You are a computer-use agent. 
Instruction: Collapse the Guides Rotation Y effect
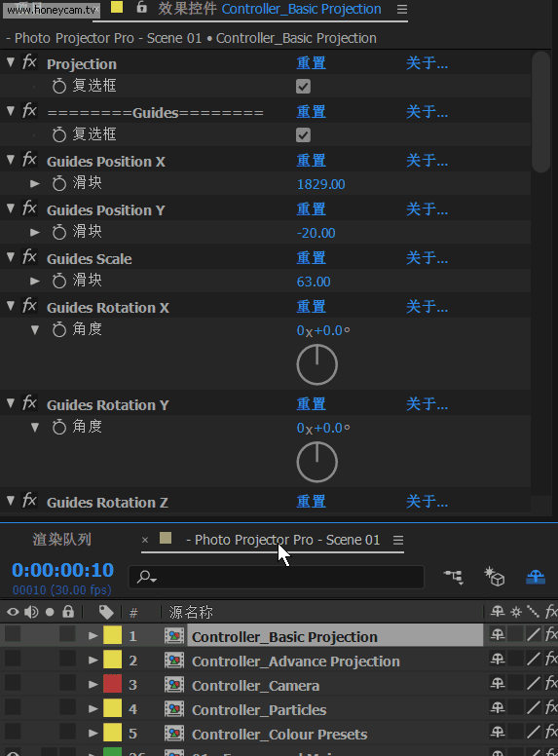click(11, 403)
